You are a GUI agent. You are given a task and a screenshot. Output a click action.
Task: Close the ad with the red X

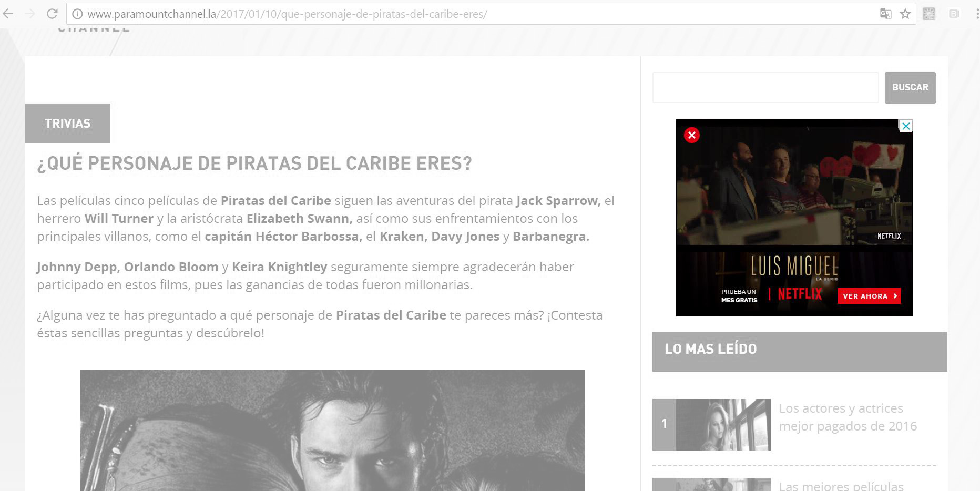pyautogui.click(x=691, y=135)
